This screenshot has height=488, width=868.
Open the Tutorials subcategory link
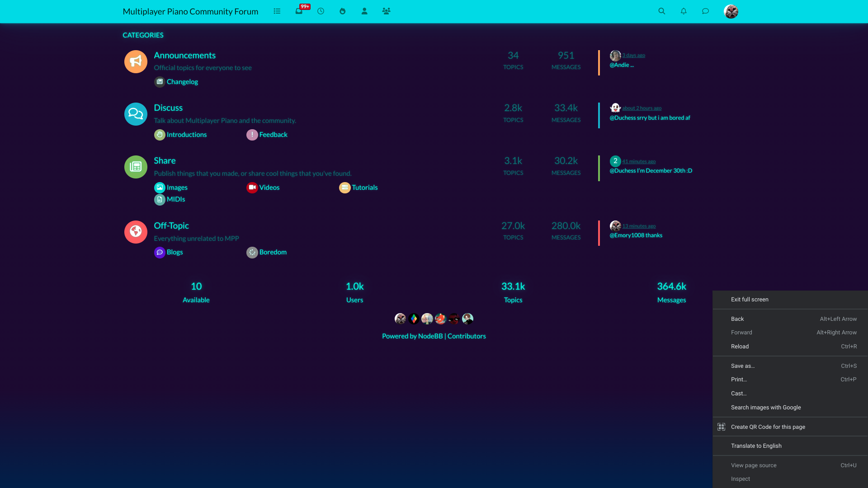(364, 188)
